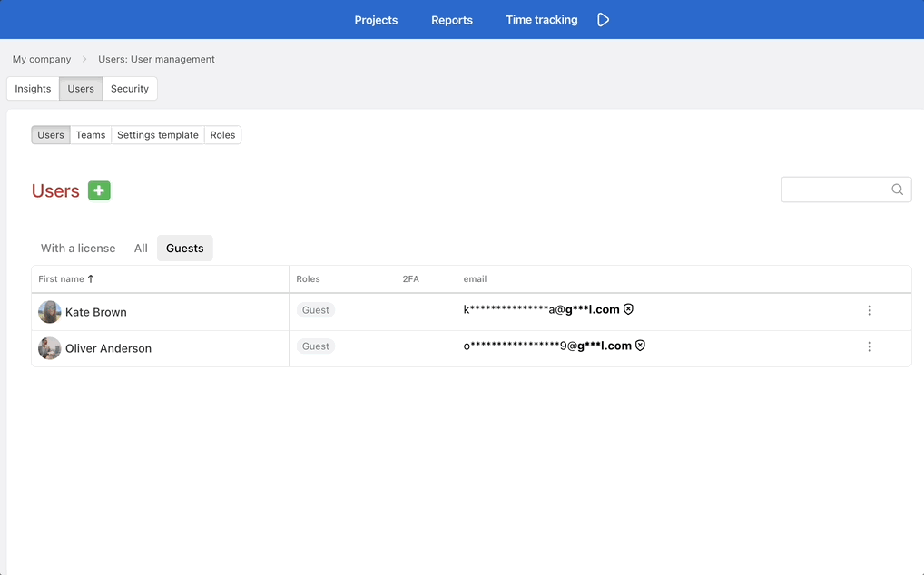Click the shield icon beside Oliver Anderson's email
The width and height of the screenshot is (924, 575).
pyautogui.click(x=640, y=346)
